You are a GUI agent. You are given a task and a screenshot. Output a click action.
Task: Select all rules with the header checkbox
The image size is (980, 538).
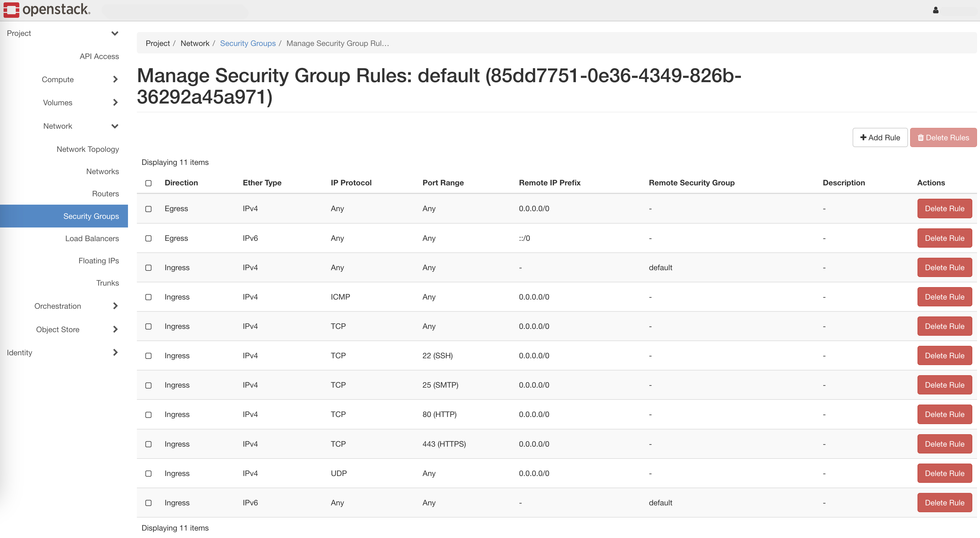[x=148, y=183]
